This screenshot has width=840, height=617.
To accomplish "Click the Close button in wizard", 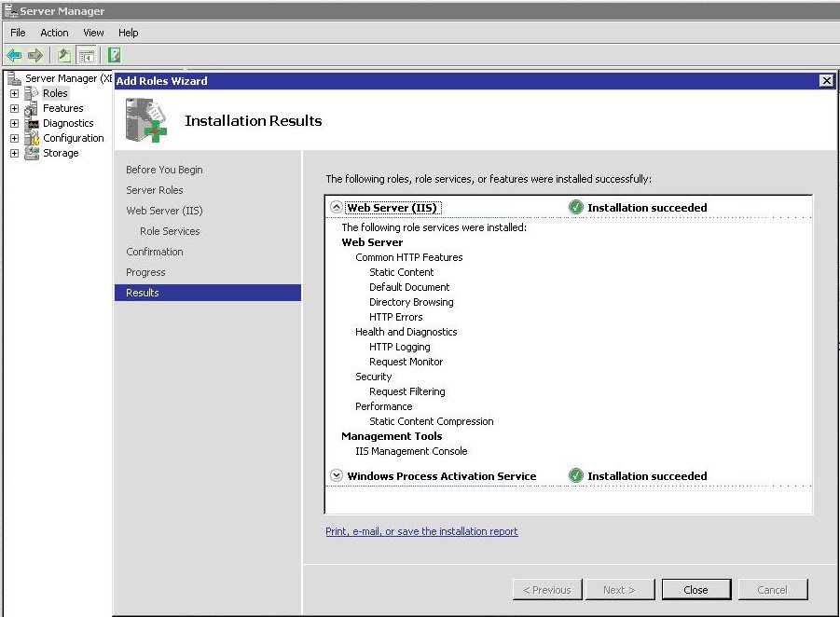I will tap(695, 590).
